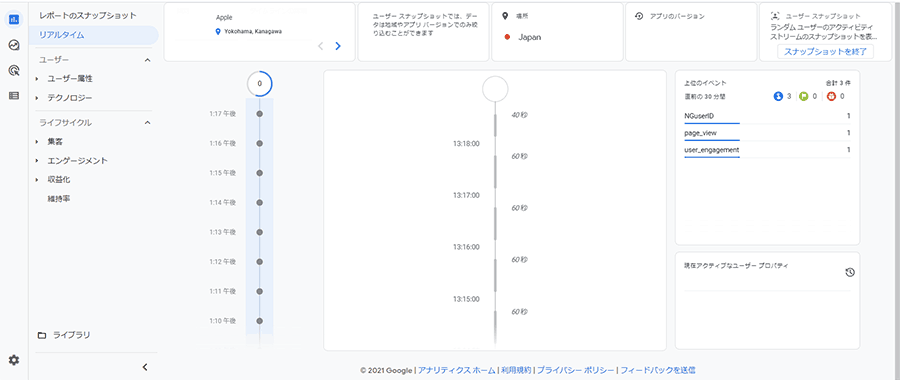Click the 13:17:00 timestamp label

coord(465,196)
